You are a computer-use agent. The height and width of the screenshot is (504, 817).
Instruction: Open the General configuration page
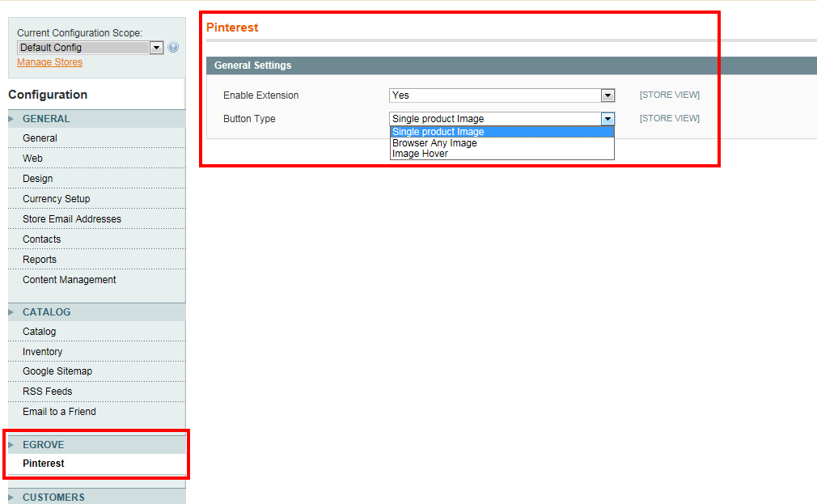point(97,138)
